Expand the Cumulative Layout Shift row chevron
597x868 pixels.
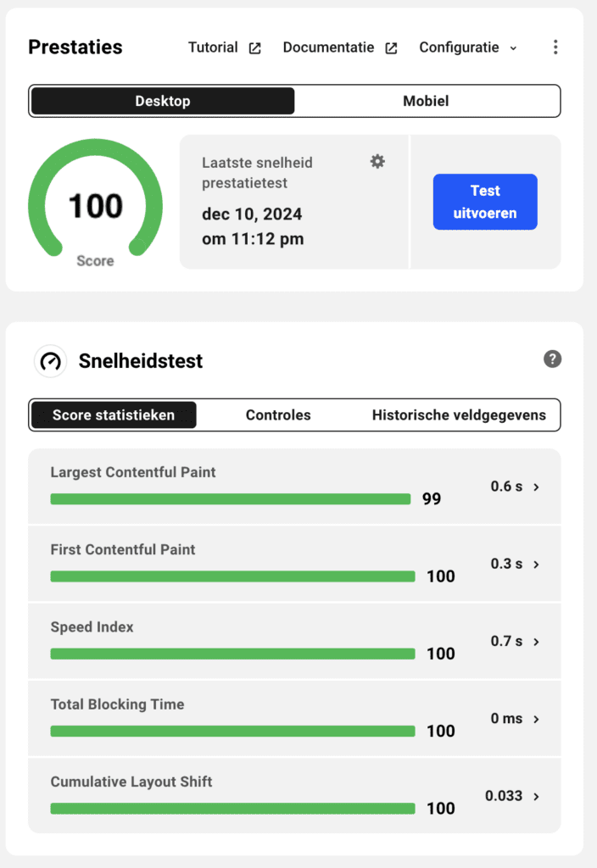[x=536, y=796]
